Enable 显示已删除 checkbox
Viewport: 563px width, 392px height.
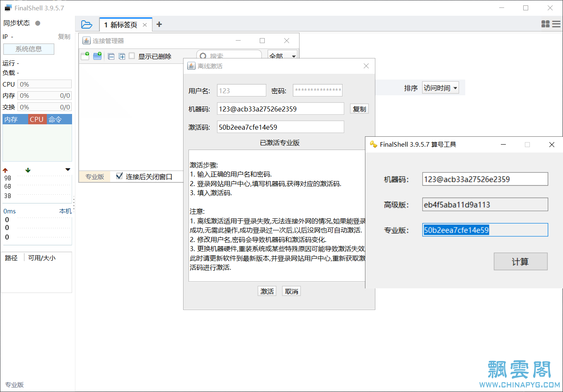point(132,56)
